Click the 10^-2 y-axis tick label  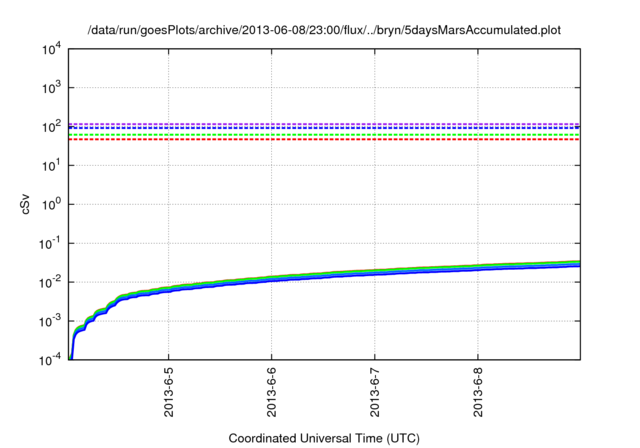point(50,282)
